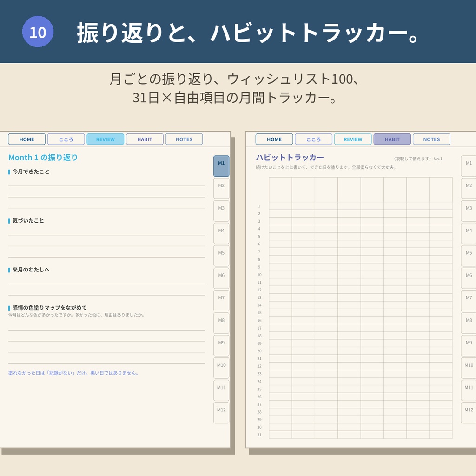This screenshot has height=476, width=476.
Task: Jump to M2 on the review page
Action: pos(221,189)
